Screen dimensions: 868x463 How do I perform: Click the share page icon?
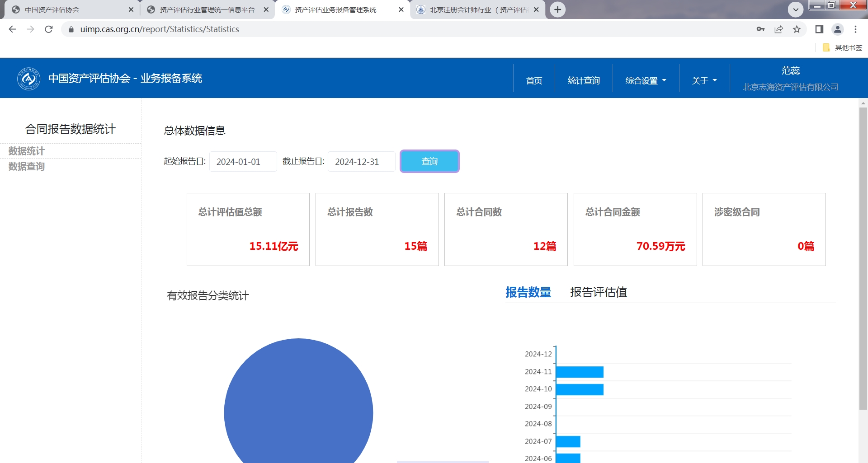pos(778,29)
